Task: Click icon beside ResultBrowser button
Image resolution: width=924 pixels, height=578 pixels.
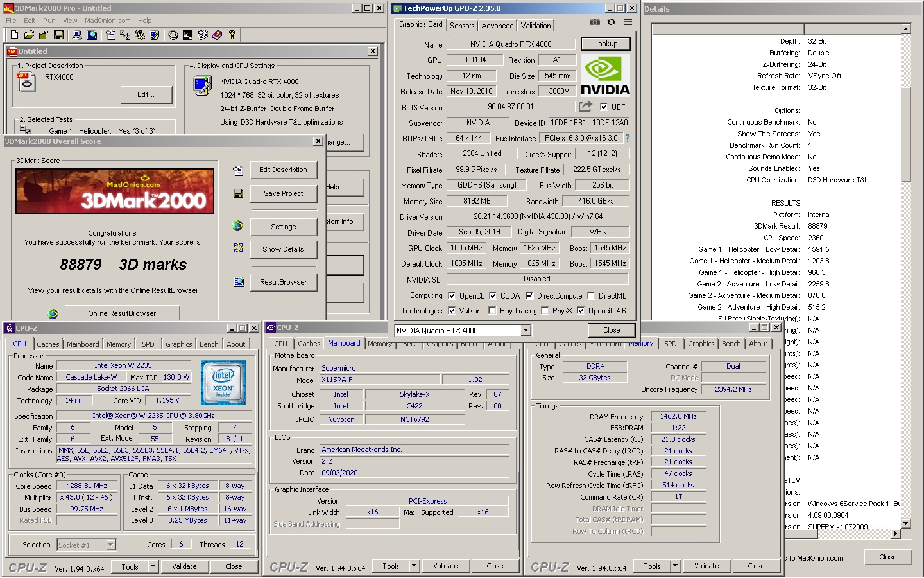Action: coord(238,281)
